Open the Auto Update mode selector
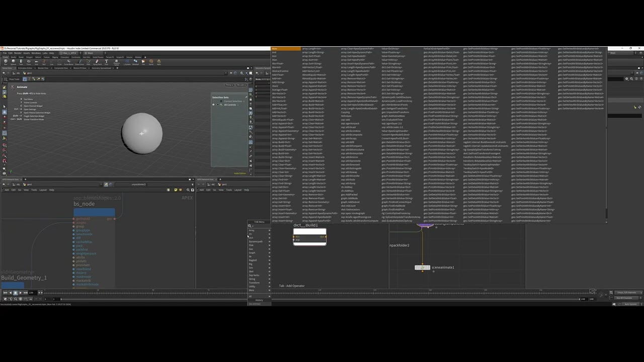Screen dimensions: 644x362 (630, 304)
